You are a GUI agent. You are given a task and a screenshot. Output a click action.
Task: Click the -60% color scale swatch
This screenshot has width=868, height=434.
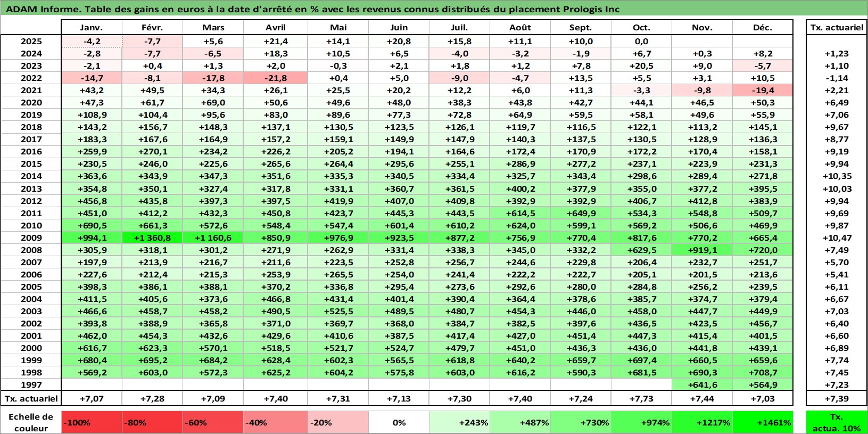click(x=213, y=422)
